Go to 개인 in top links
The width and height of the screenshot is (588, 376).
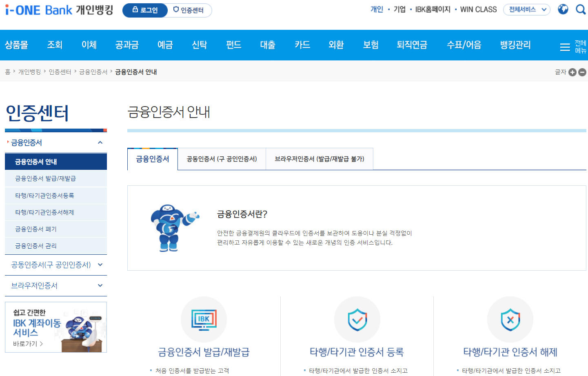(x=377, y=9)
